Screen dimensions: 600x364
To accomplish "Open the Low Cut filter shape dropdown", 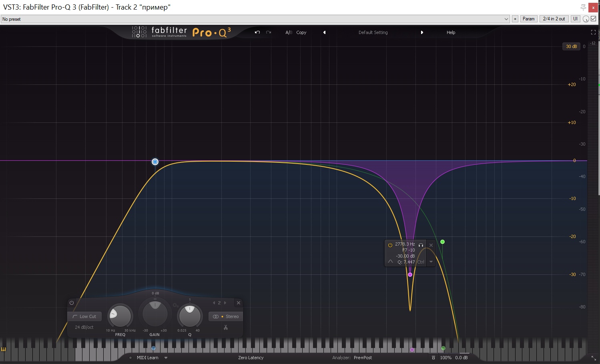I will click(84, 316).
